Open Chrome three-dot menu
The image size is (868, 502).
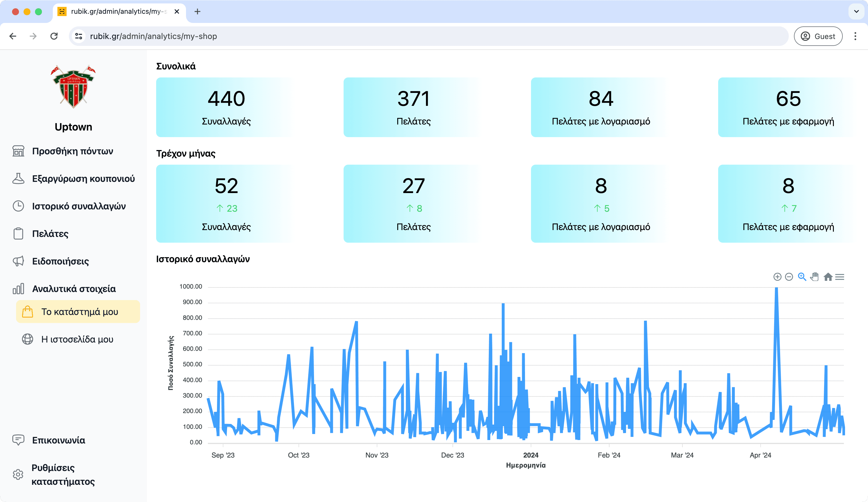pyautogui.click(x=855, y=36)
